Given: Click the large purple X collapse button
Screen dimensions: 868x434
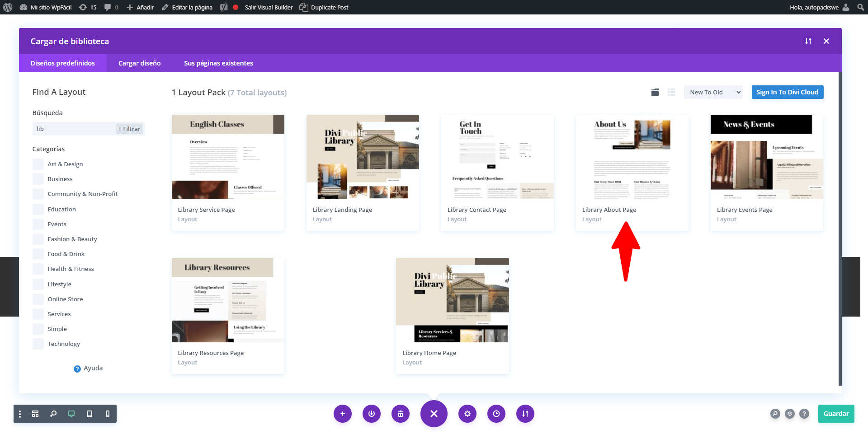Looking at the screenshot, I should [x=434, y=414].
